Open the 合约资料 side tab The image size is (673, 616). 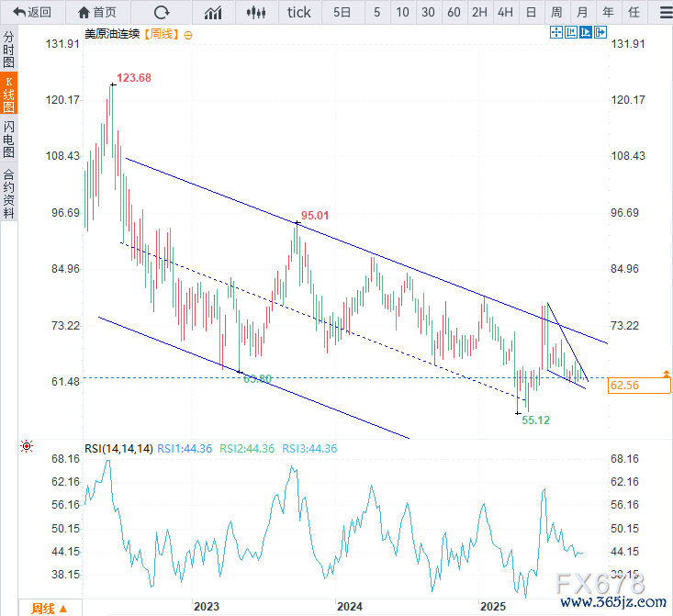tap(9, 193)
